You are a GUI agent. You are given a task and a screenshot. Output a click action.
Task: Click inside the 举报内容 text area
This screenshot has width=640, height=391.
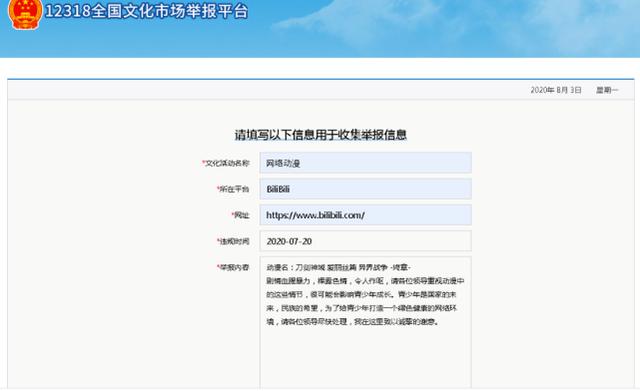point(365,322)
